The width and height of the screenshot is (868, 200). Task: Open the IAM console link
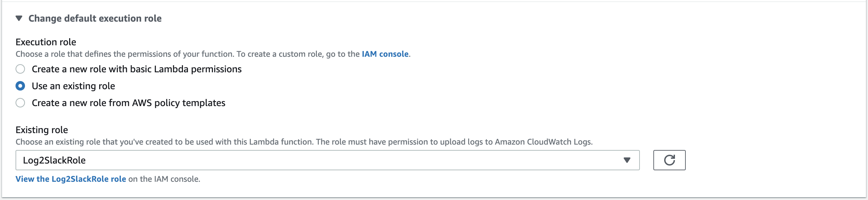click(x=385, y=54)
